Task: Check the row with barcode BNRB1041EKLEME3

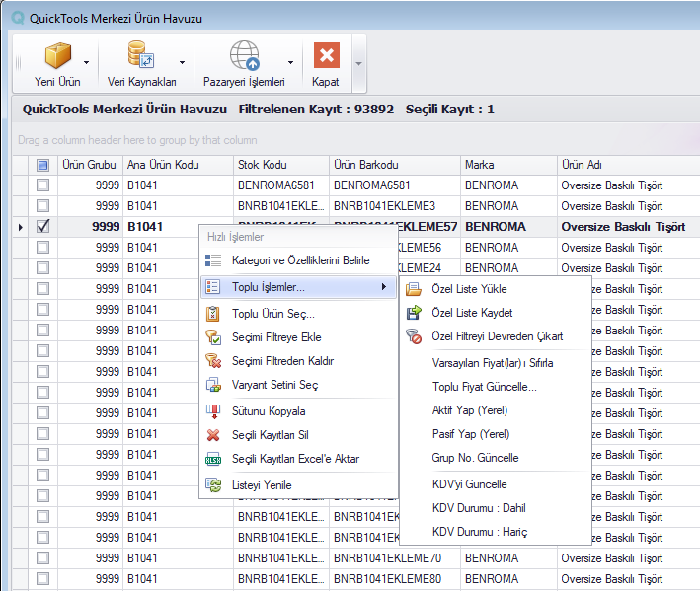Action: point(42,206)
